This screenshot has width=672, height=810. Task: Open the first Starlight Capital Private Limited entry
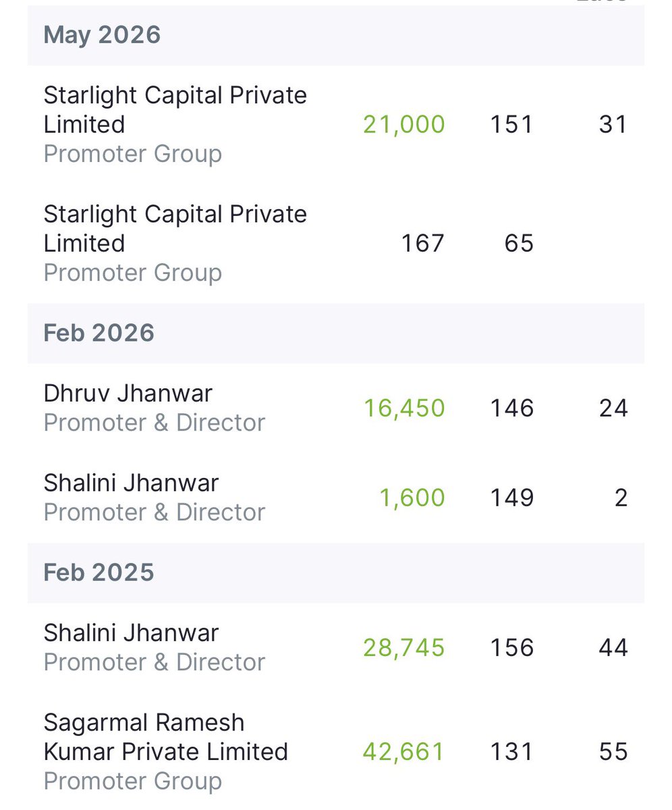pos(336,125)
